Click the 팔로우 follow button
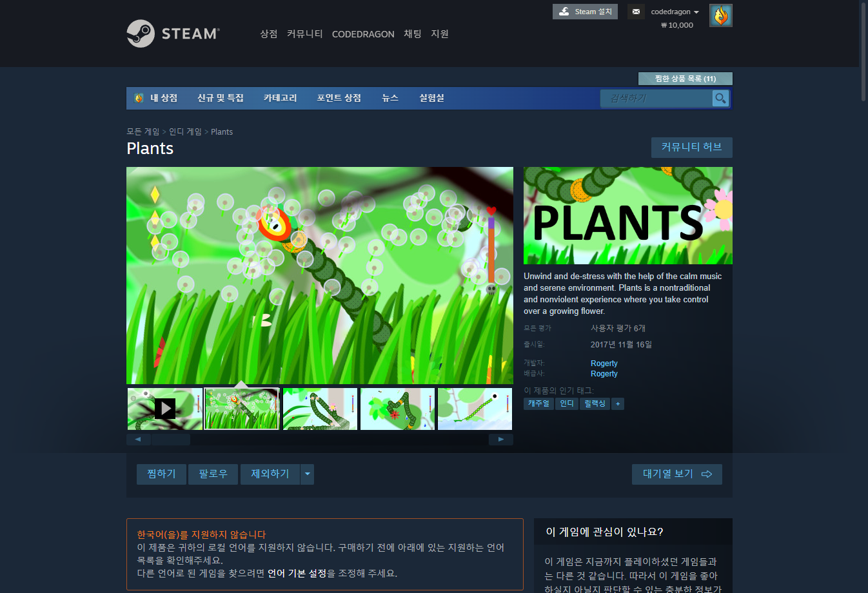This screenshot has height=593, width=868. (213, 474)
